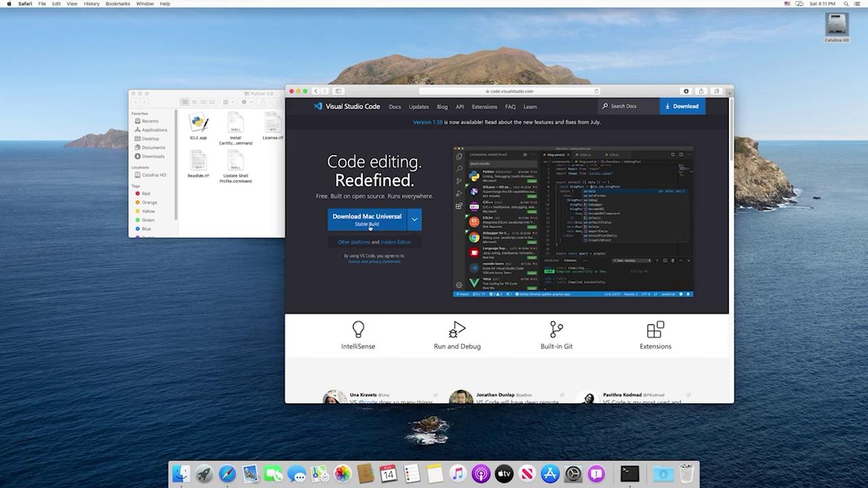Go back in Safari
Image resolution: width=868 pixels, height=488 pixels.
[x=316, y=91]
